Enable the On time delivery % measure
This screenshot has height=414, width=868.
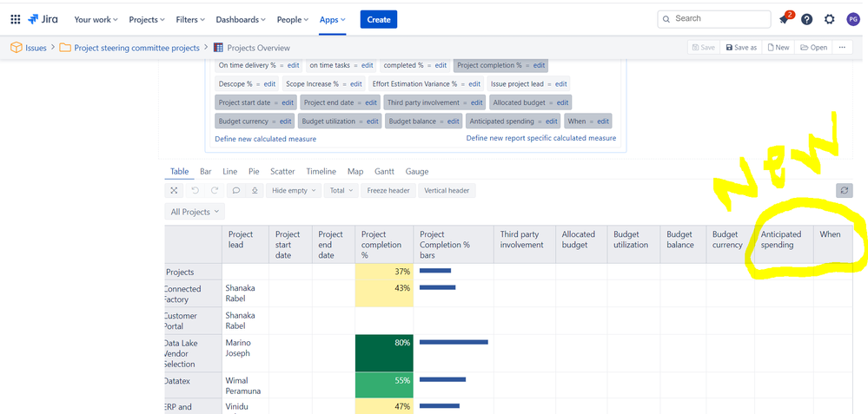pos(248,65)
